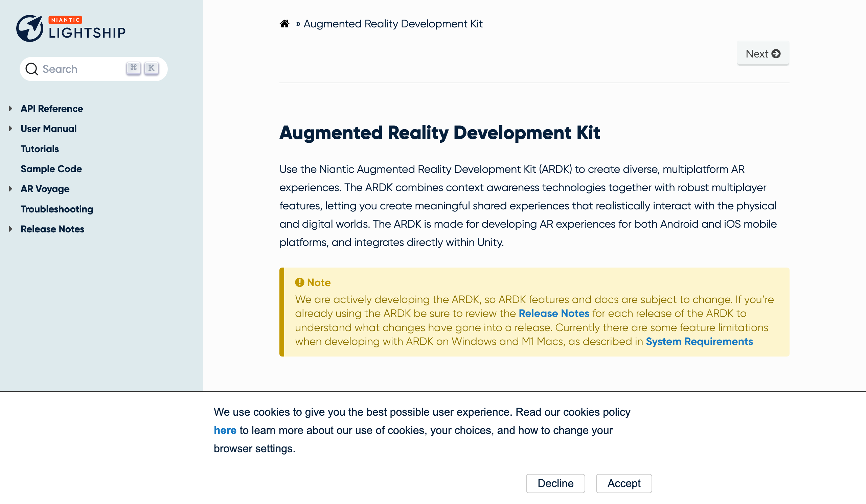Open User Manual in sidebar
The image size is (866, 504).
point(49,129)
